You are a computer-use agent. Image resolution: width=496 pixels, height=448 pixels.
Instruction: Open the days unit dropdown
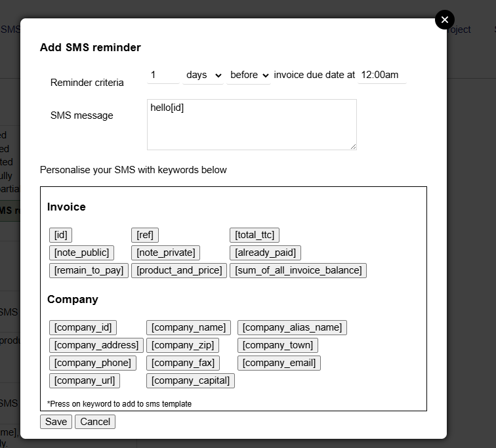(203, 75)
